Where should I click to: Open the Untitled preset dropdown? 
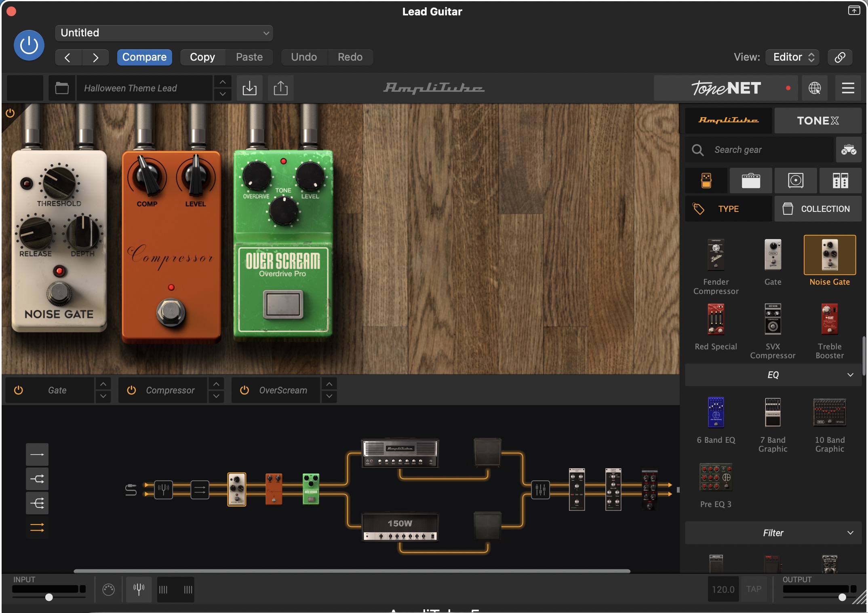[164, 33]
